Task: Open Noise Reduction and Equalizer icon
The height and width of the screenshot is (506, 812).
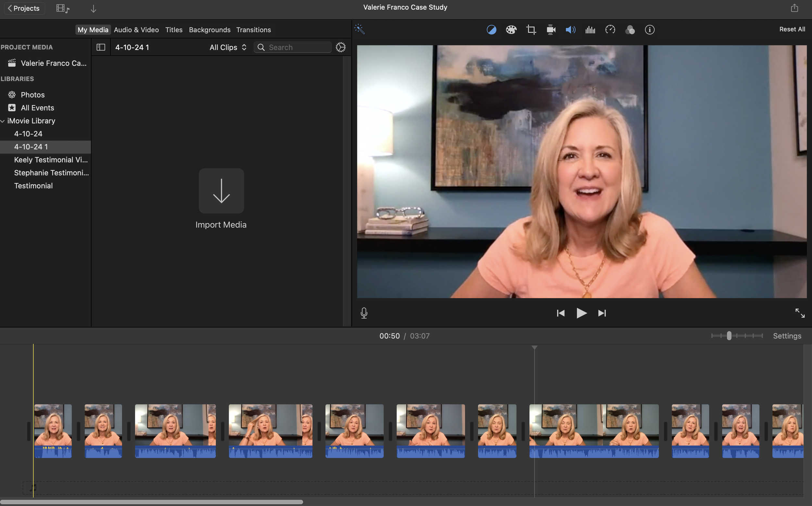Action: pyautogui.click(x=590, y=30)
